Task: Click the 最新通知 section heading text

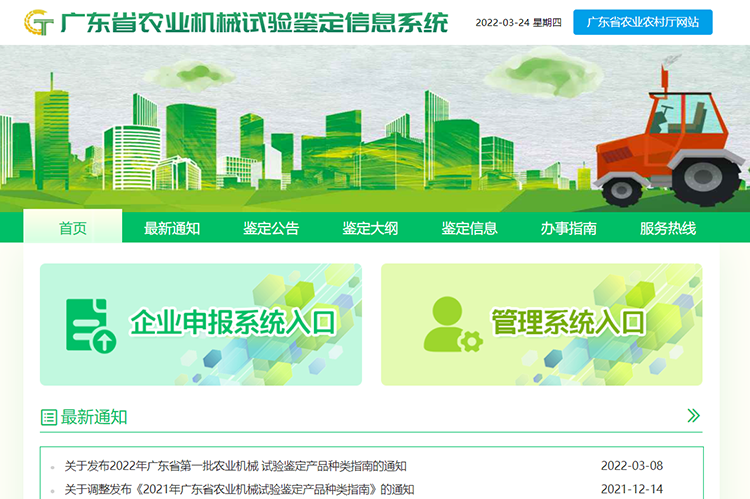Action: click(x=94, y=417)
